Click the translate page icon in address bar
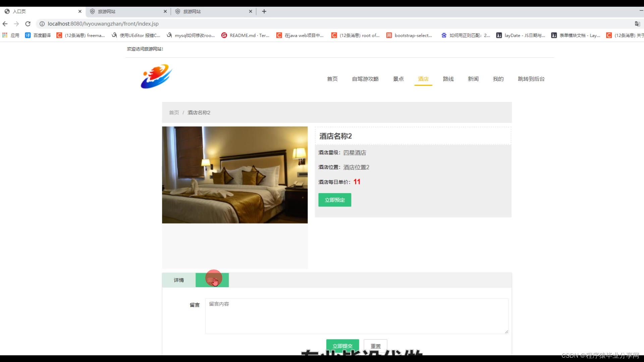 (637, 24)
